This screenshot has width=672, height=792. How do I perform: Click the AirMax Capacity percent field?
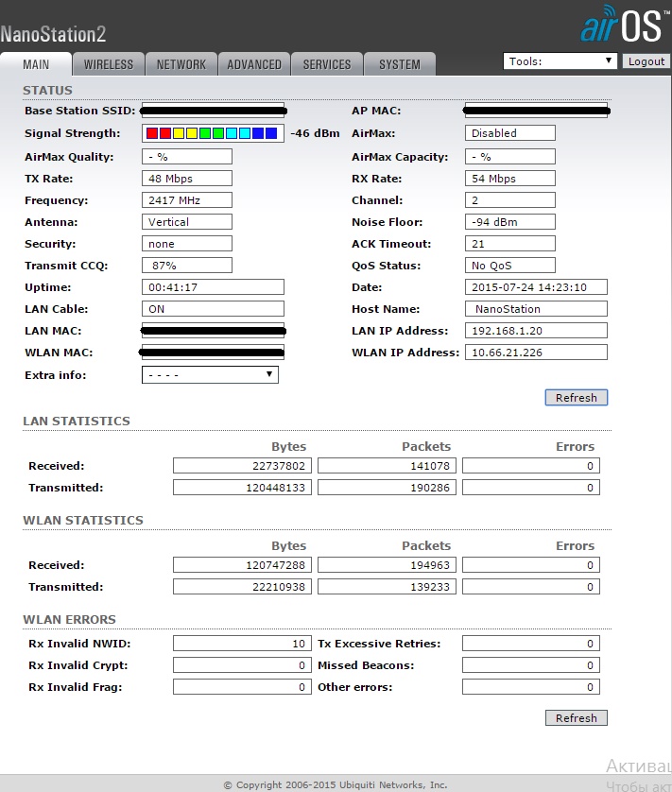(509, 157)
